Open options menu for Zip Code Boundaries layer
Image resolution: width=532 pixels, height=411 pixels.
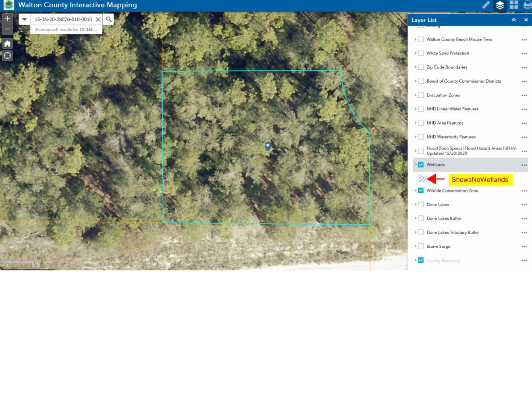click(524, 67)
